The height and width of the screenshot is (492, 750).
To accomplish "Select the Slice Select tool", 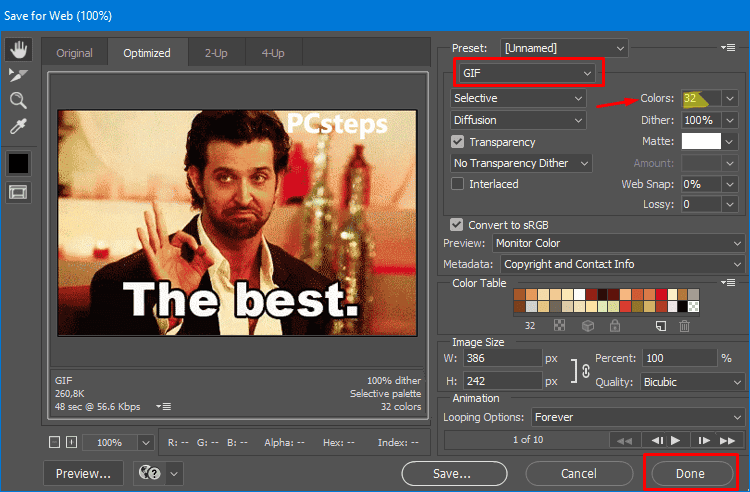I will [x=19, y=75].
